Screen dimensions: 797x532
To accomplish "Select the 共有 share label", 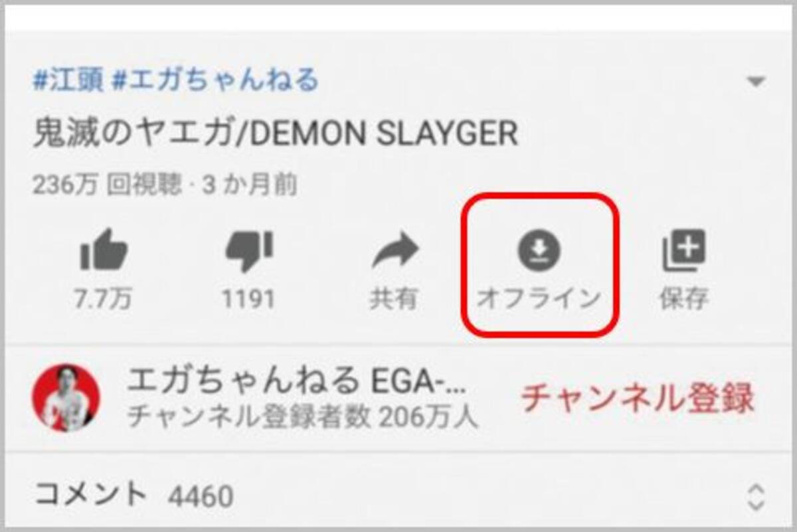I will [394, 299].
